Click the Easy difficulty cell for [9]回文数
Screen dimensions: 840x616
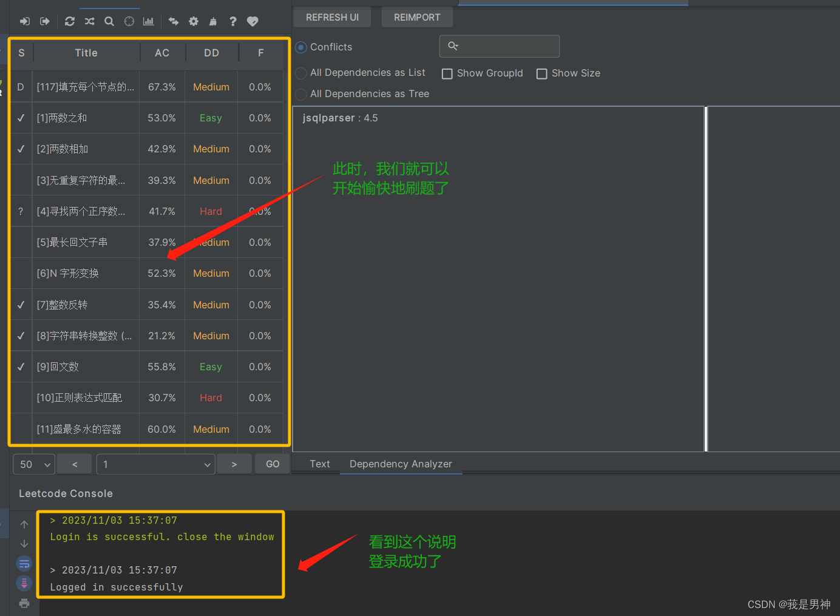point(211,367)
